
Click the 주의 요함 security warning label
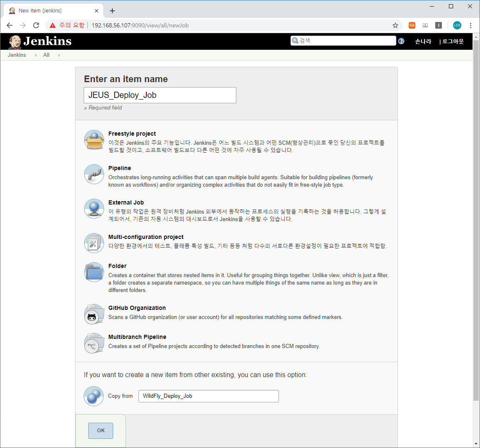click(x=72, y=25)
